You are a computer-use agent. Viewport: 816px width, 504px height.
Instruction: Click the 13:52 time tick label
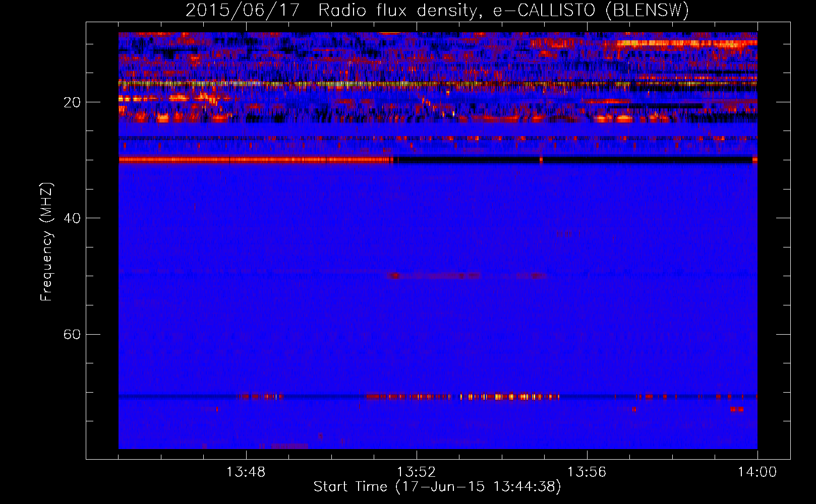(417, 472)
